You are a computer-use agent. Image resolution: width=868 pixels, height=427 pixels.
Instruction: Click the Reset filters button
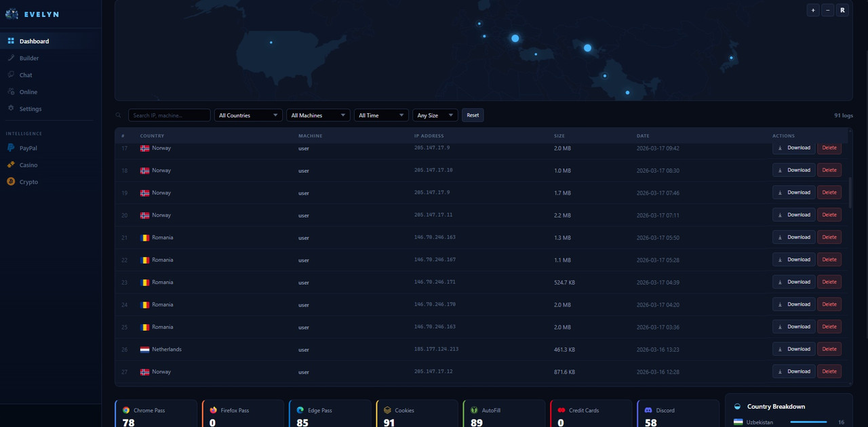pyautogui.click(x=473, y=115)
